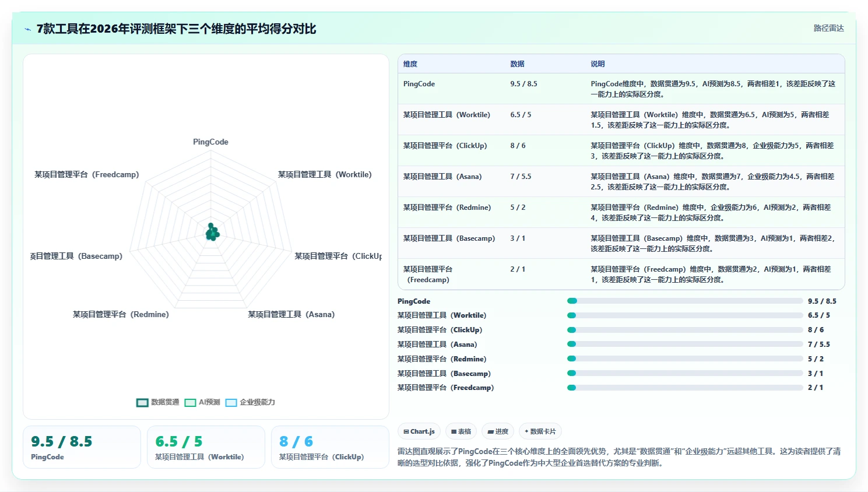The width and height of the screenshot is (868, 492).
Task: Click the summary paragraph starting 雷达图直观展示
Action: click(x=619, y=457)
